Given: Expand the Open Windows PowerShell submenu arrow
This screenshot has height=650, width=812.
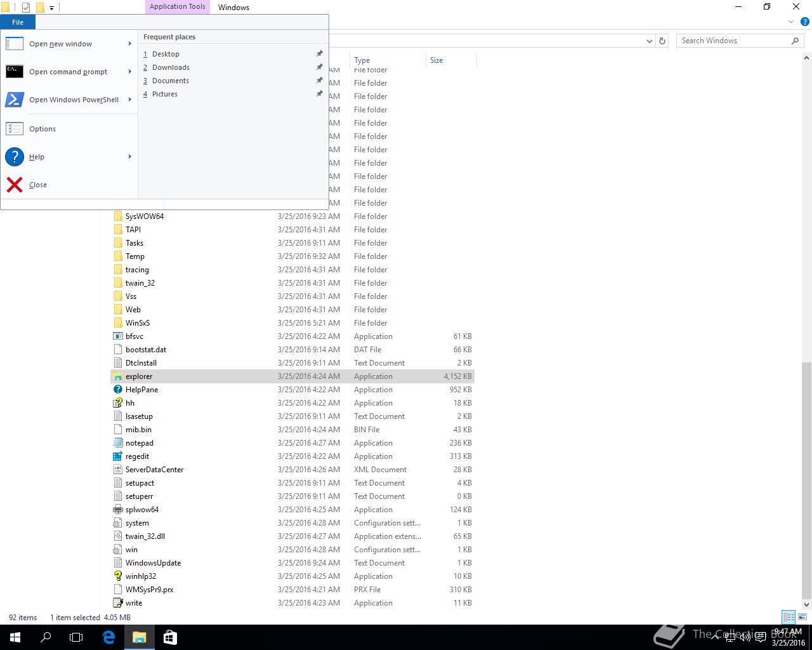Looking at the screenshot, I should coord(130,100).
